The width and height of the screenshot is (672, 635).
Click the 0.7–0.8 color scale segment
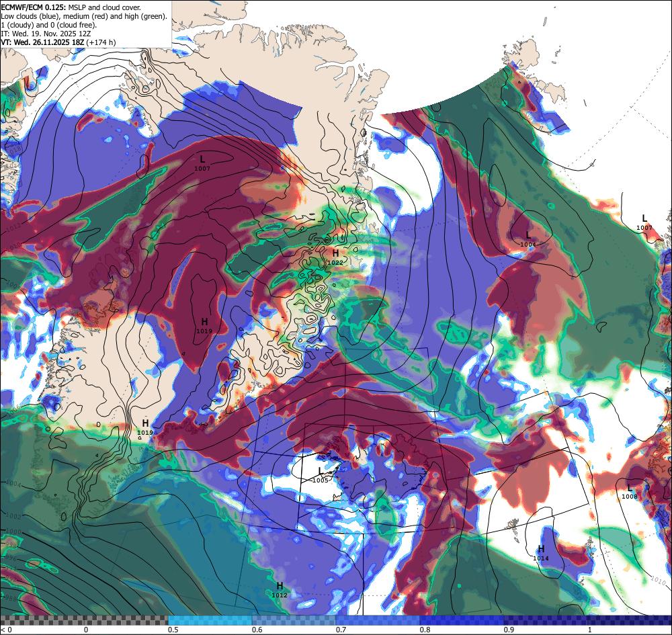pyautogui.click(x=378, y=620)
